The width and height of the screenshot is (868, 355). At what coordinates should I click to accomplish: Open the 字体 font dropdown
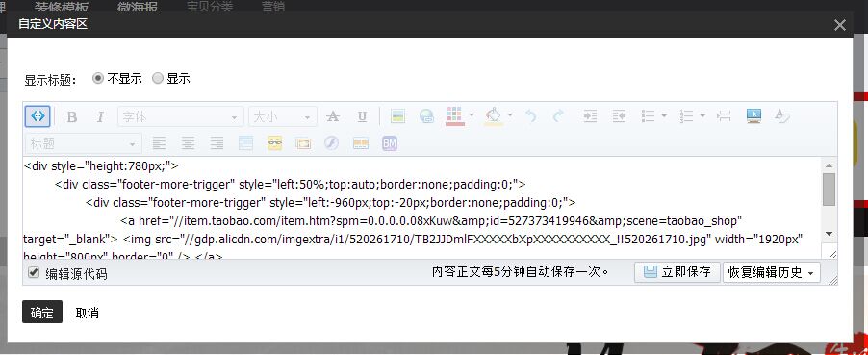[180, 116]
